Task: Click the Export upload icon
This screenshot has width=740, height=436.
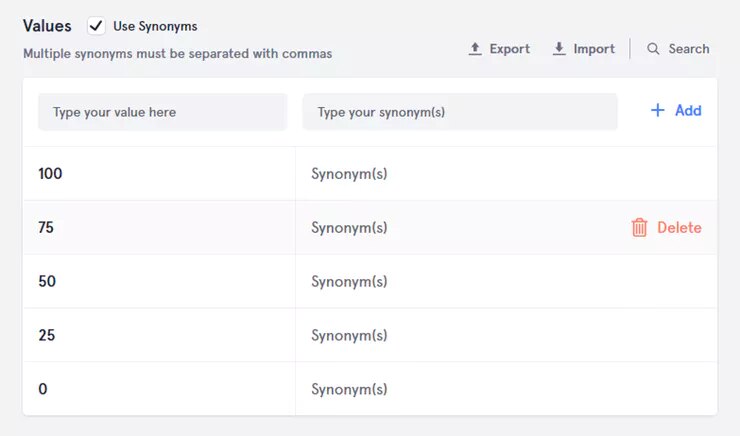Action: [475, 49]
